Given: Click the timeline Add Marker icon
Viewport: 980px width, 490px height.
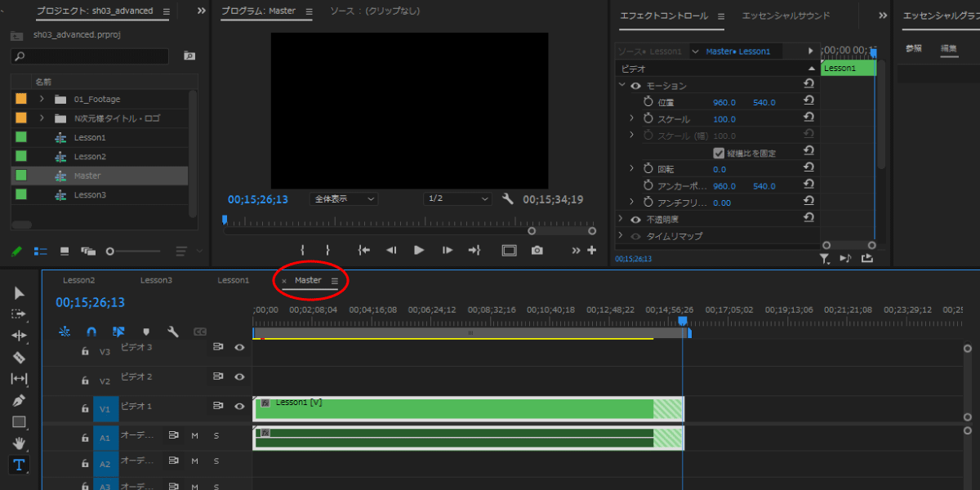Looking at the screenshot, I should coord(146,332).
